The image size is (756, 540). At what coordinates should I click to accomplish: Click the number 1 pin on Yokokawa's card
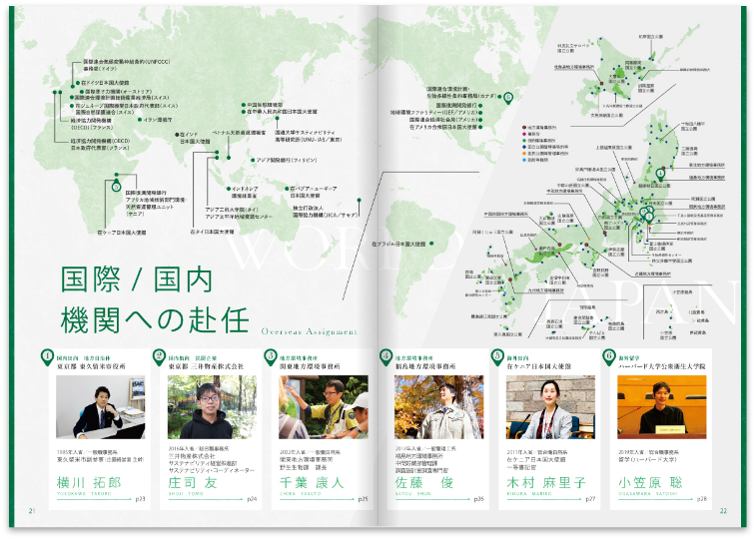[x=47, y=357]
